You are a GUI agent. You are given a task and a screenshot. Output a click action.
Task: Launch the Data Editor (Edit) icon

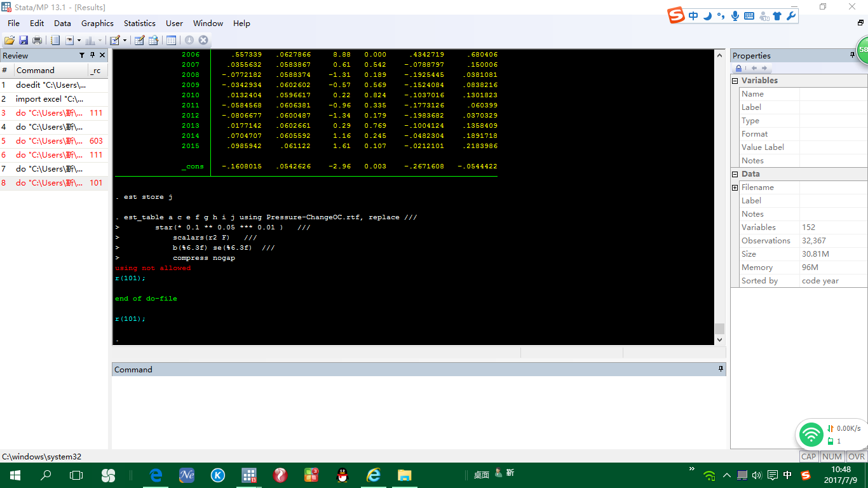point(139,40)
